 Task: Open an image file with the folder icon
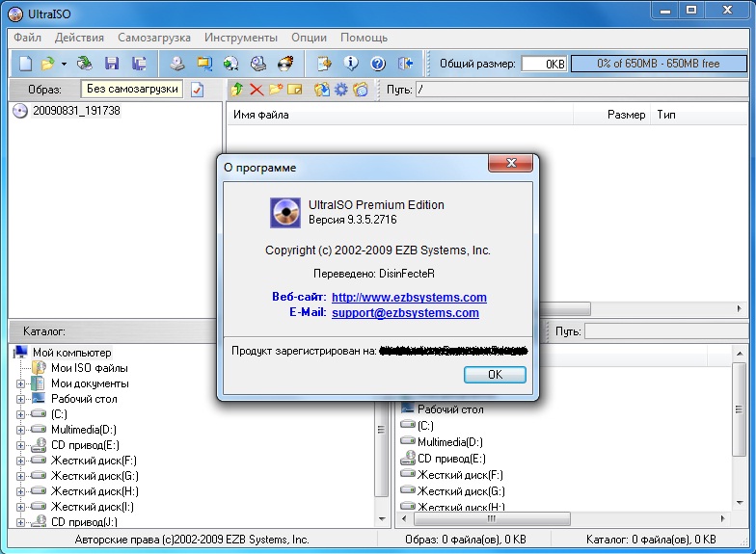48,64
